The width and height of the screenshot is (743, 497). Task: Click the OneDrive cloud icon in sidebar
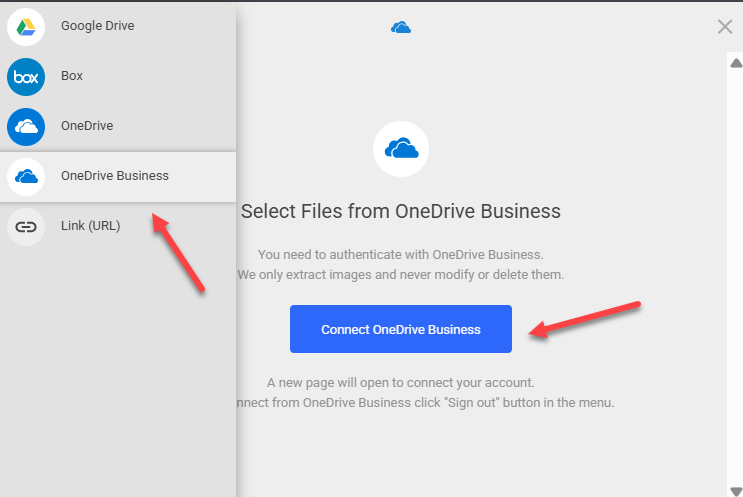pos(26,127)
